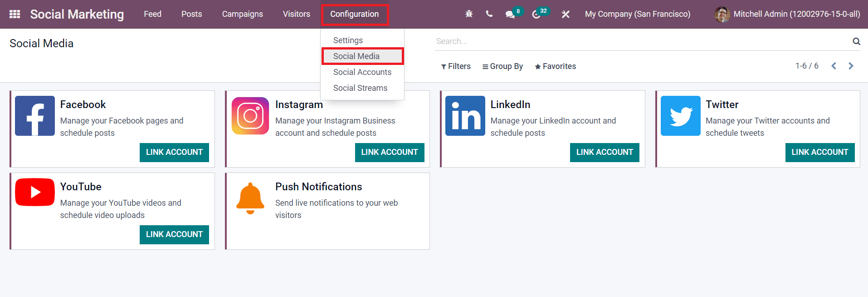Click 'Manage your LinkedIn account' description
The image size is (868, 297).
click(553, 127)
